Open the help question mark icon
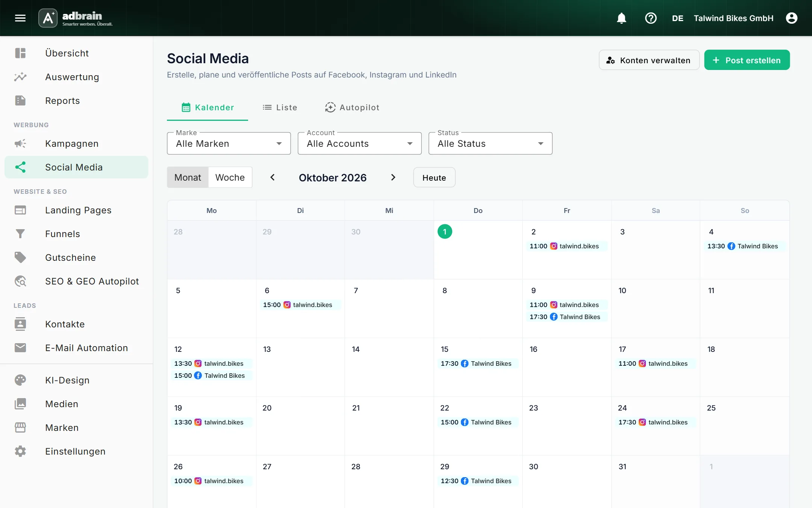The image size is (812, 508). [x=651, y=18]
